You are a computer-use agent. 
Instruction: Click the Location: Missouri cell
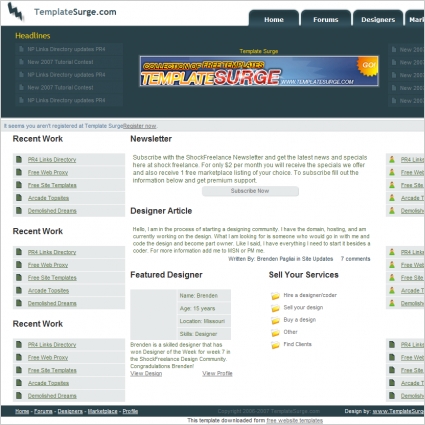204,321
